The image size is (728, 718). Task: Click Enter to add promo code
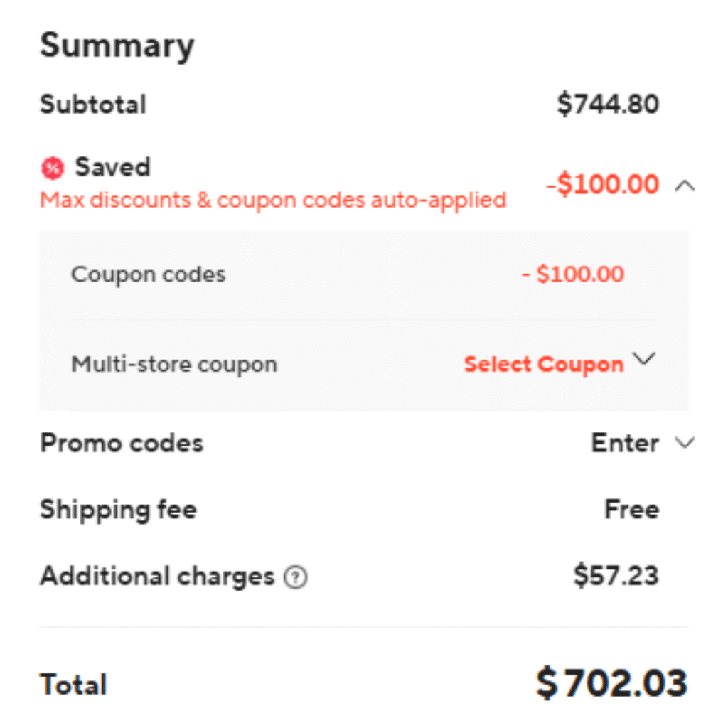(624, 444)
